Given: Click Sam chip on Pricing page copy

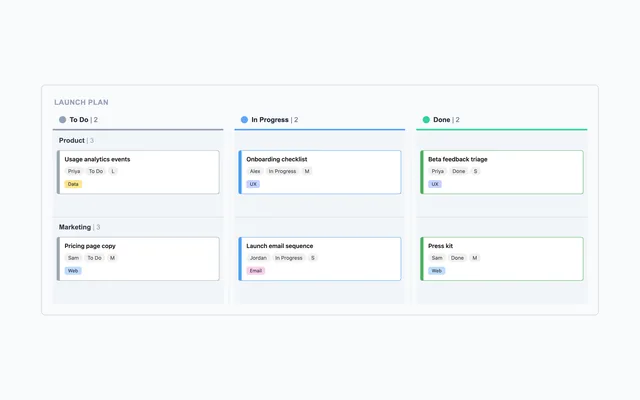Looking at the screenshot, I should click(x=73, y=258).
